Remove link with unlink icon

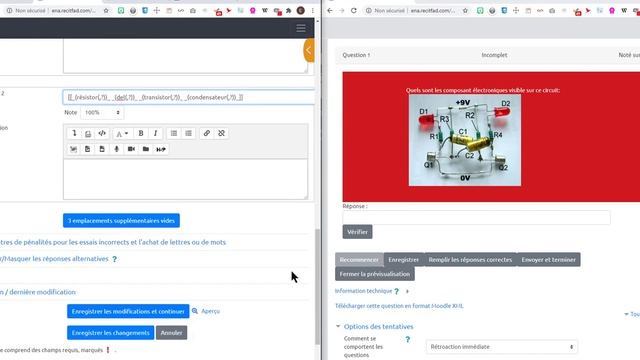tap(222, 133)
